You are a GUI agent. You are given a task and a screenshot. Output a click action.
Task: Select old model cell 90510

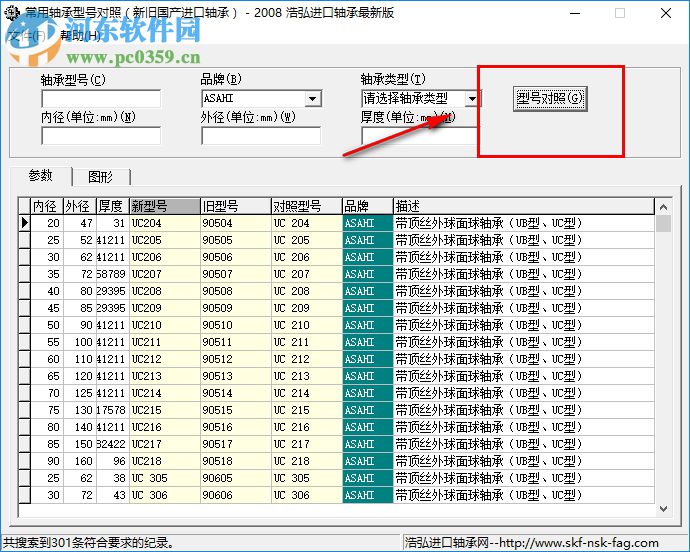click(x=235, y=325)
